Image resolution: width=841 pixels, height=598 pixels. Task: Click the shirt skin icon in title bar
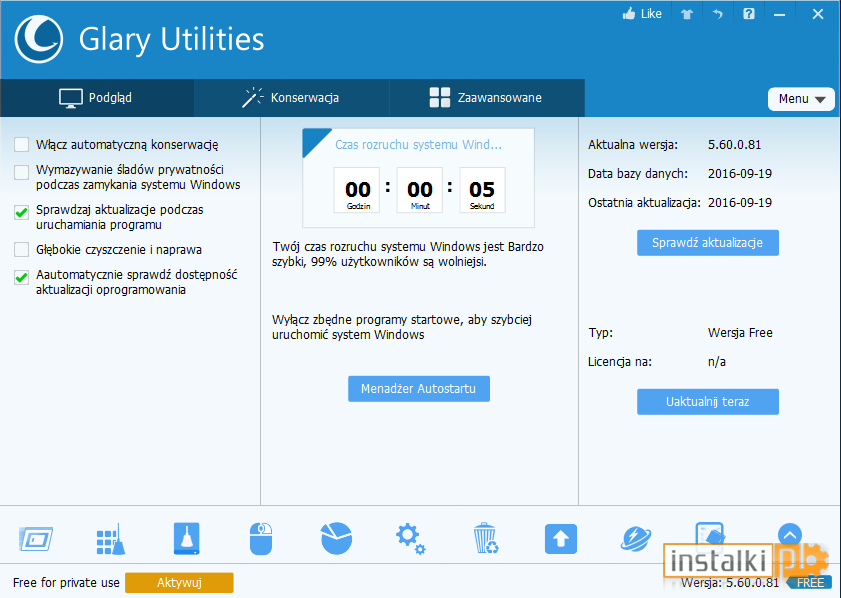coord(686,14)
